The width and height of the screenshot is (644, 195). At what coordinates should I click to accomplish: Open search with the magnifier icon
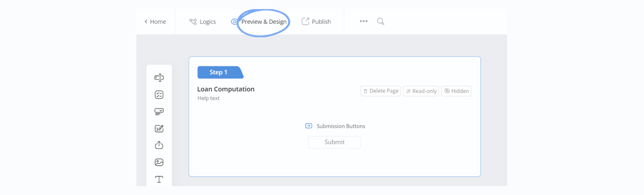point(381,22)
